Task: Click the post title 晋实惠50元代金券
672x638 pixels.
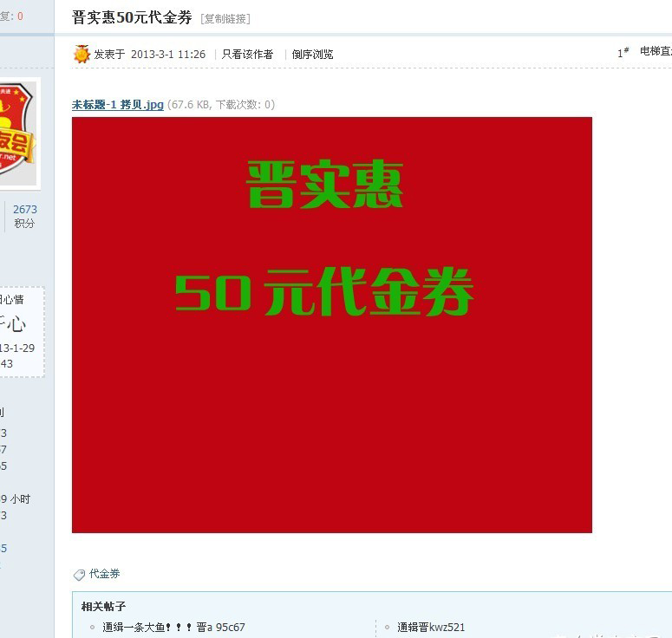Action: (x=132, y=17)
